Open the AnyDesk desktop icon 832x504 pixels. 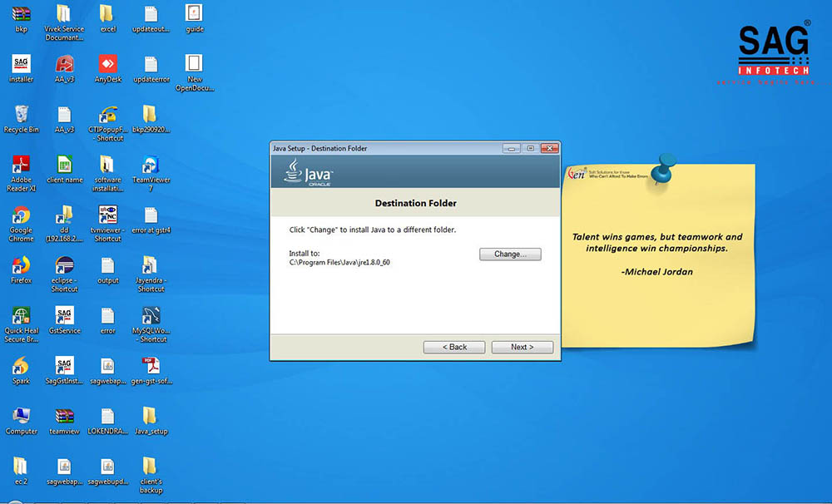[107, 65]
